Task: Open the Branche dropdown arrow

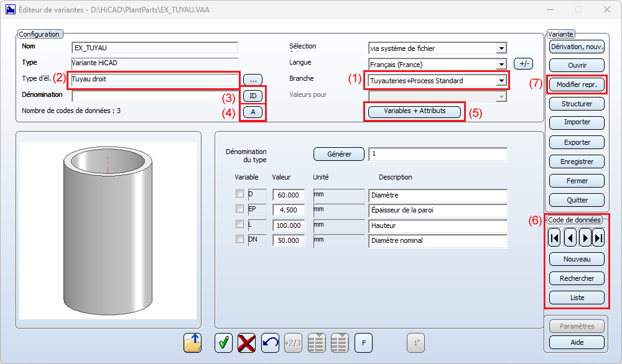Action: [x=501, y=81]
